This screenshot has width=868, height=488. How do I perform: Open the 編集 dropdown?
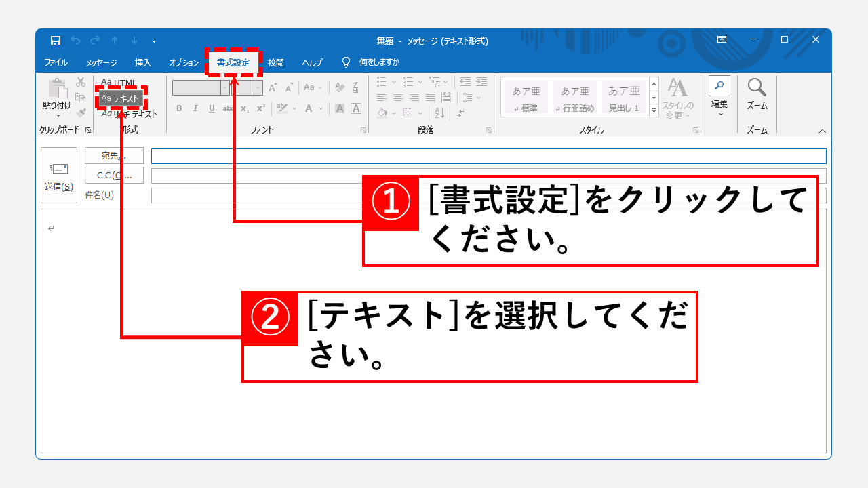click(x=719, y=98)
